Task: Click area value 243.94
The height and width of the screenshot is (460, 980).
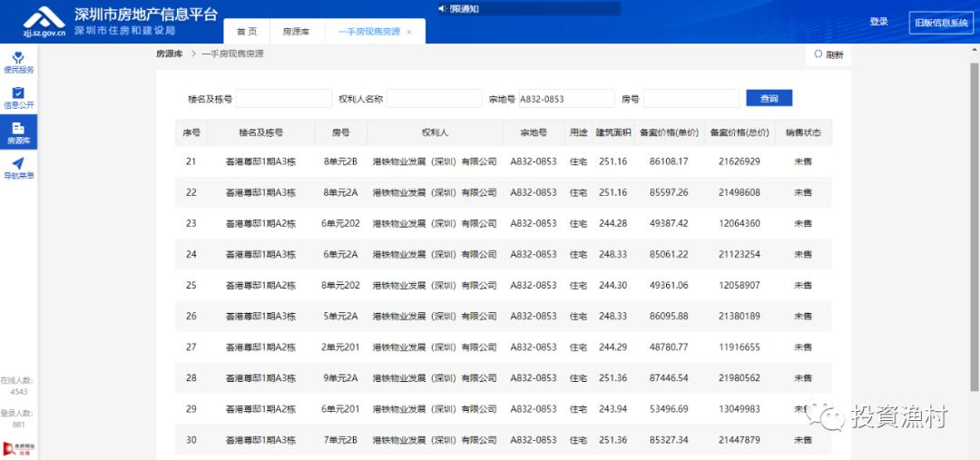Action: point(613,409)
